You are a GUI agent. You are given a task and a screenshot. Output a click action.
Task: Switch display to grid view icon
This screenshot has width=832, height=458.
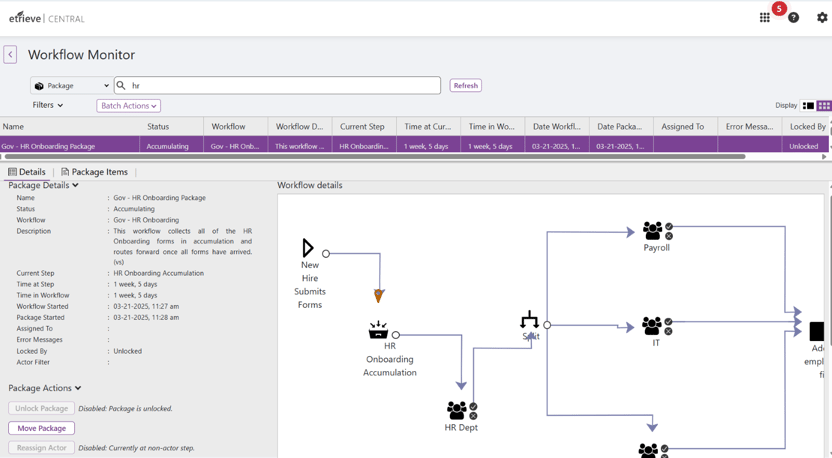tap(824, 106)
